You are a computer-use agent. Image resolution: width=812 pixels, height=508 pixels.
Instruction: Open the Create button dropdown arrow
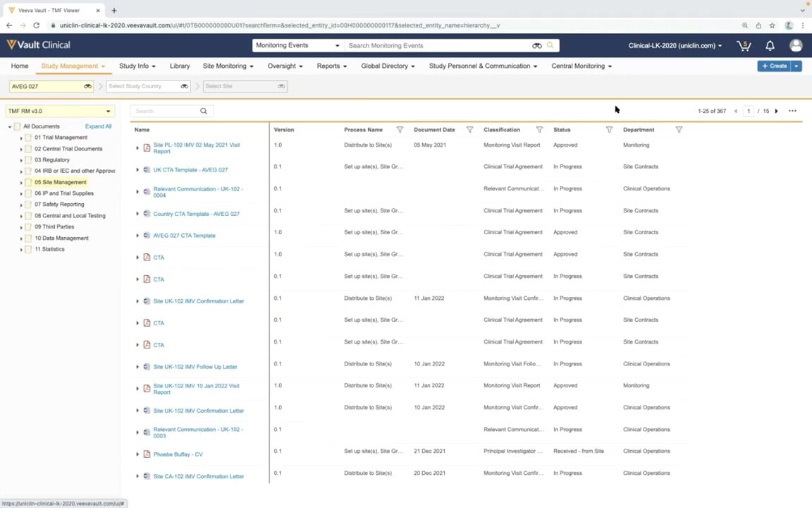pos(796,66)
